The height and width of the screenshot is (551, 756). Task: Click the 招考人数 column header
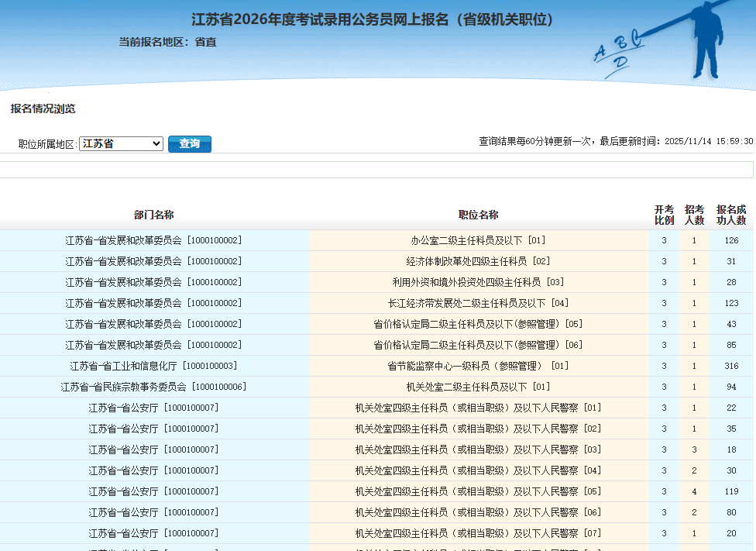[x=694, y=215]
